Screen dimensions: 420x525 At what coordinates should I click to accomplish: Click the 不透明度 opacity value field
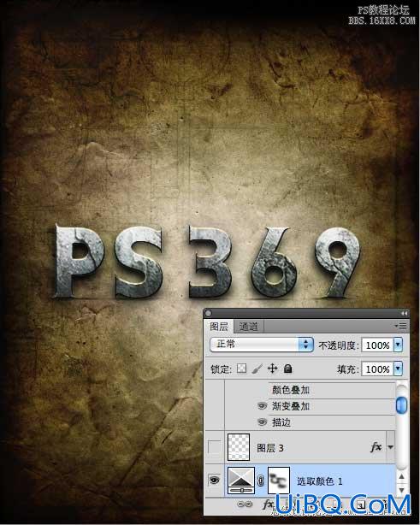(x=377, y=345)
